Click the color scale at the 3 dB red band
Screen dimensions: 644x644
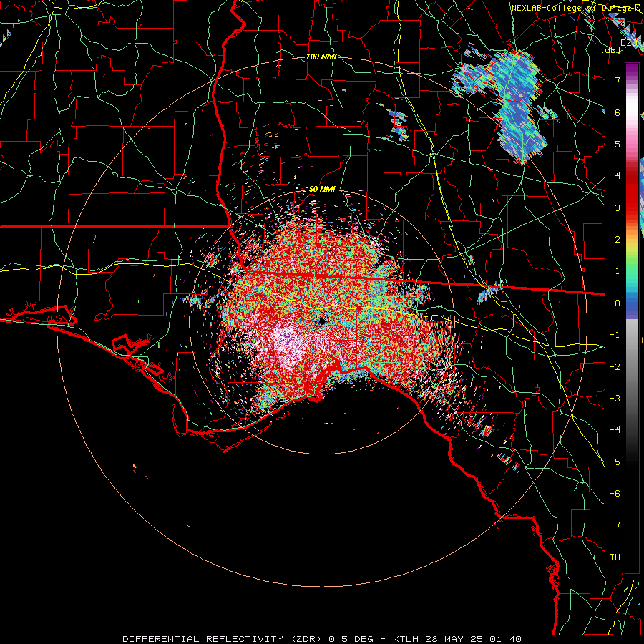click(x=632, y=208)
